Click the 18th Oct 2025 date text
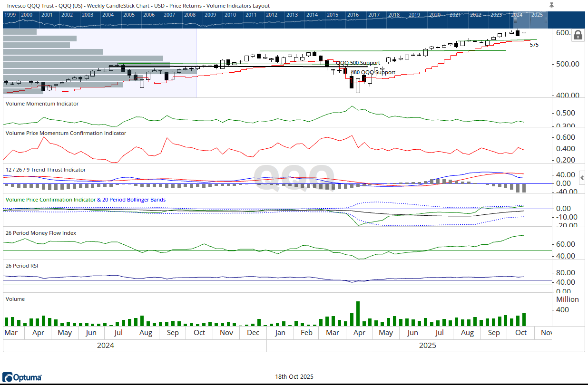The width and height of the screenshot is (588, 385). [x=294, y=377]
